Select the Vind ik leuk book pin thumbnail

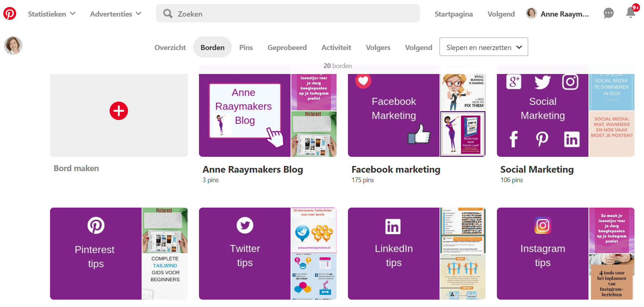pos(463,134)
